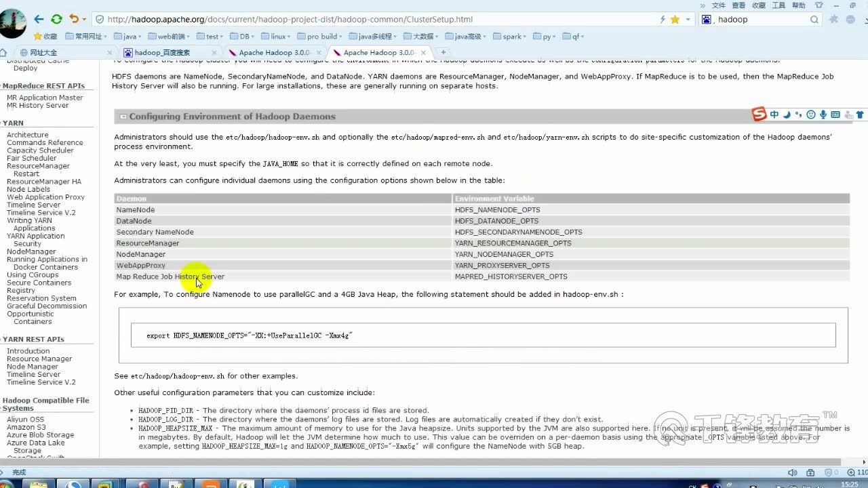Select the YARN_PROXYSERVER_OPTS table cell
The image size is (868, 488).
click(x=650, y=266)
